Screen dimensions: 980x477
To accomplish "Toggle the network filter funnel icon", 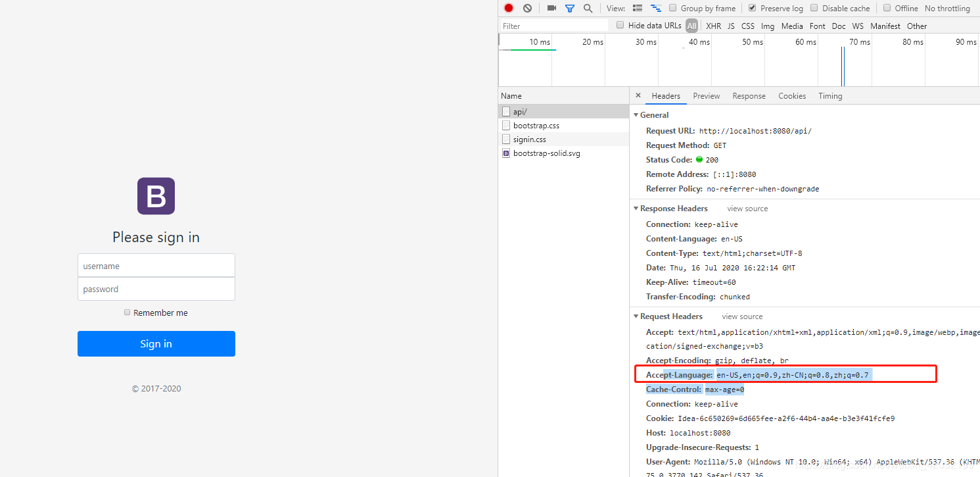I will (570, 9).
